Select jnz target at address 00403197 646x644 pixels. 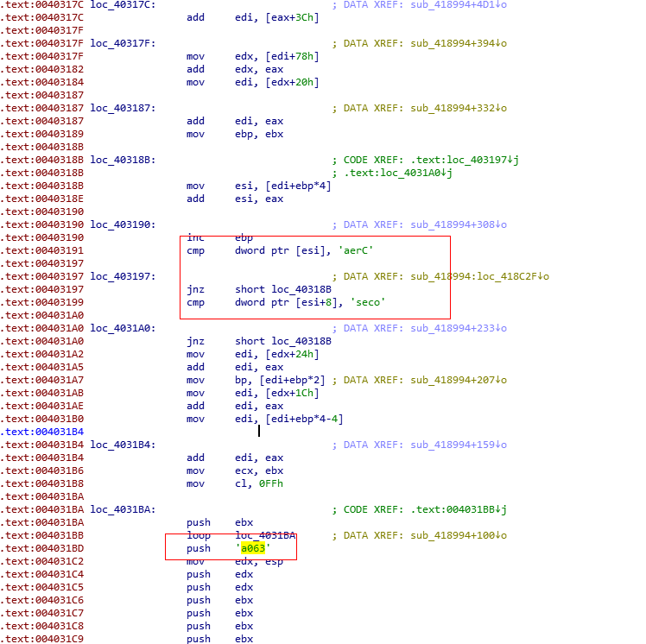click(x=301, y=289)
